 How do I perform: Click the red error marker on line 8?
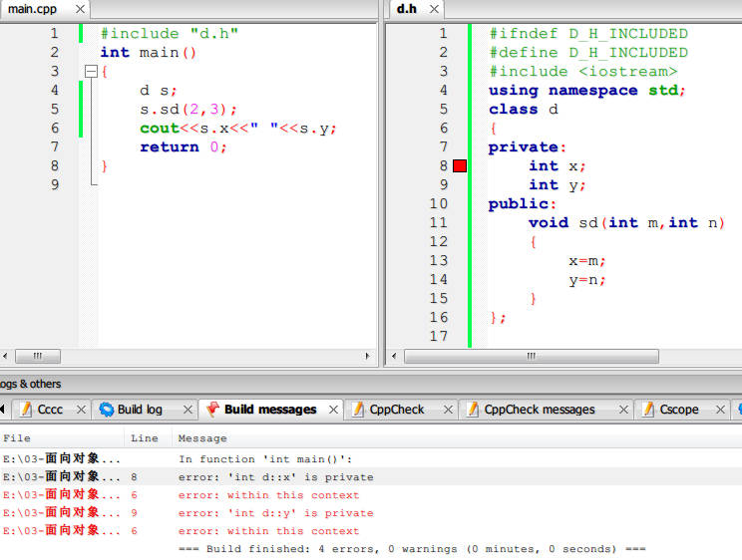460,166
